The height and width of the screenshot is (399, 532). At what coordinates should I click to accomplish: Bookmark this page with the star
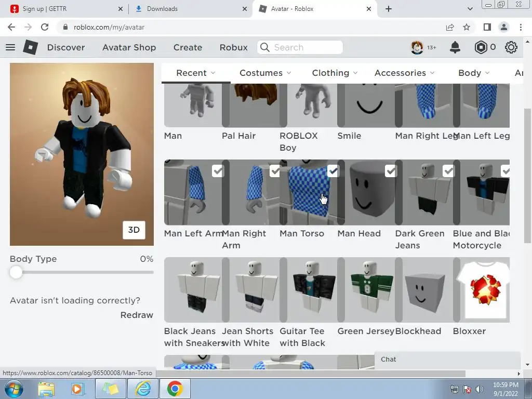467,27
